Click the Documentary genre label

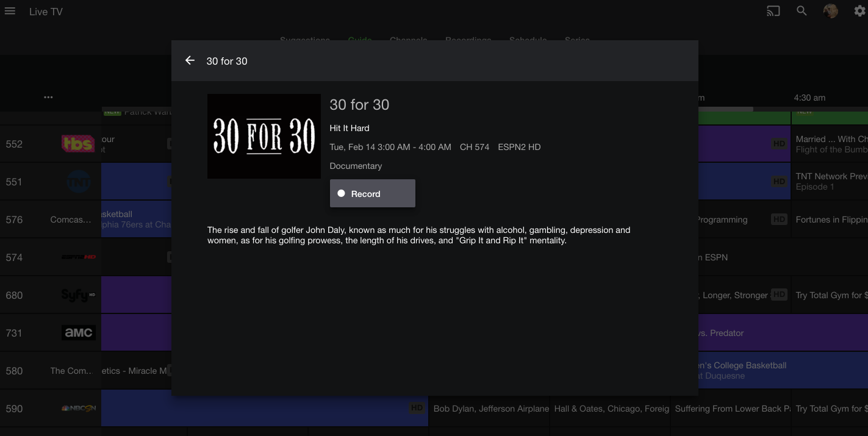point(356,166)
